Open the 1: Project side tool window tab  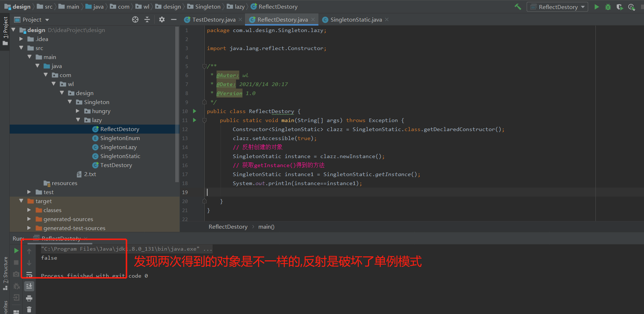(x=5, y=31)
